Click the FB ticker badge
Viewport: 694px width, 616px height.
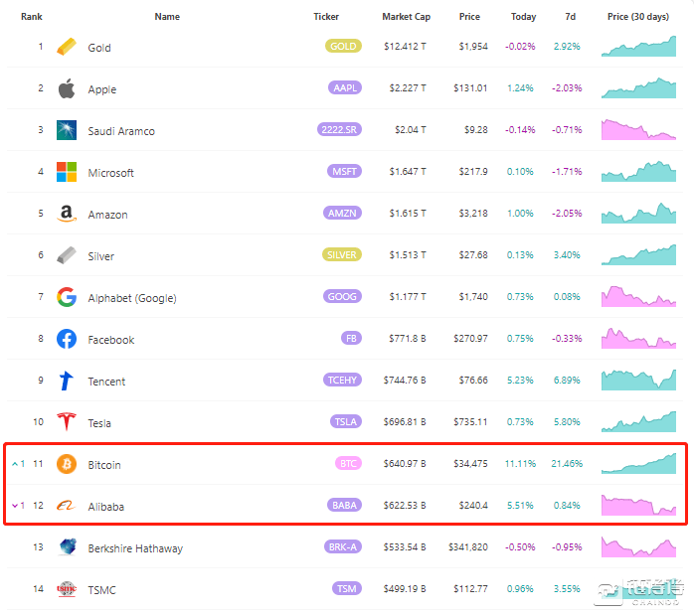(x=351, y=338)
